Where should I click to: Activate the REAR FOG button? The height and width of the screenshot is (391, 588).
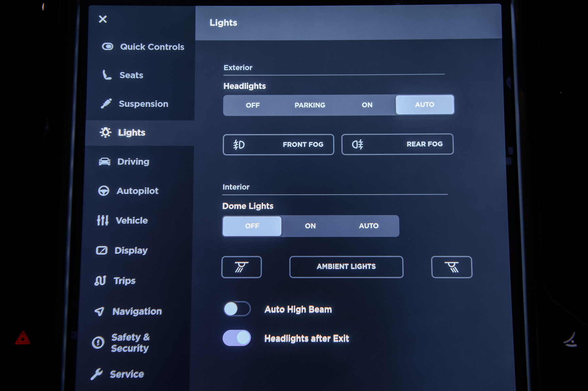397,144
